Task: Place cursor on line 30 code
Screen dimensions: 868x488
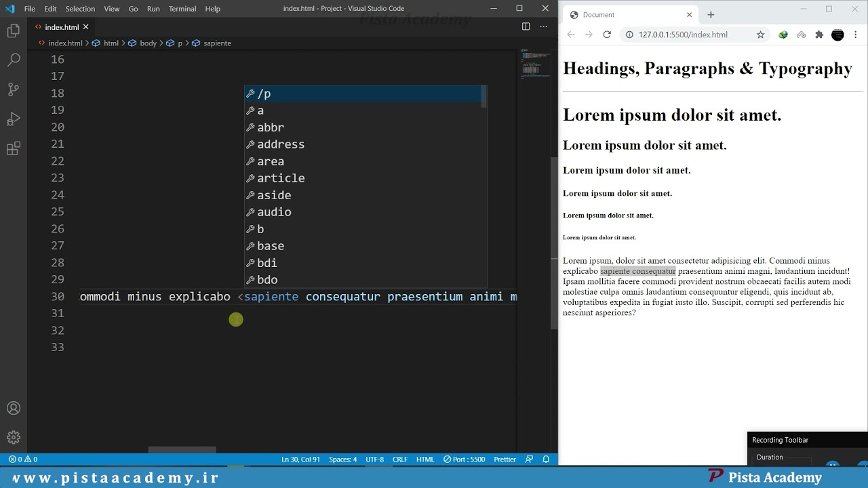Action: (x=298, y=297)
